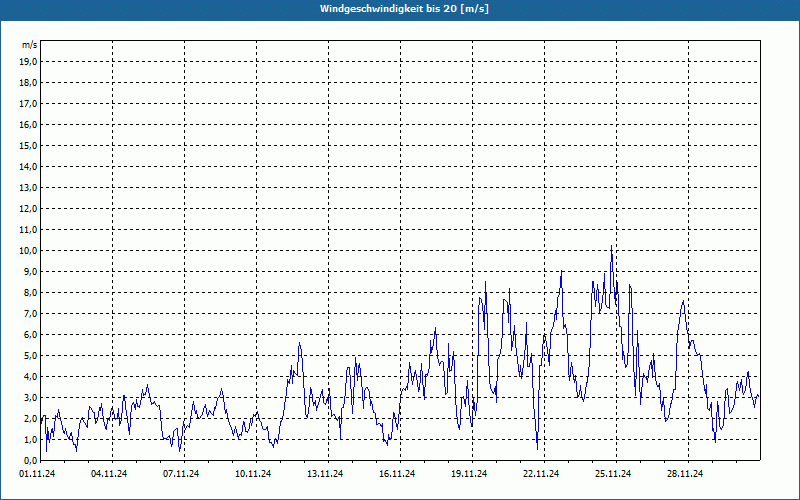This screenshot has width=800, height=500.
Task: Click the 19,0 y-axis value
Action: (x=28, y=62)
